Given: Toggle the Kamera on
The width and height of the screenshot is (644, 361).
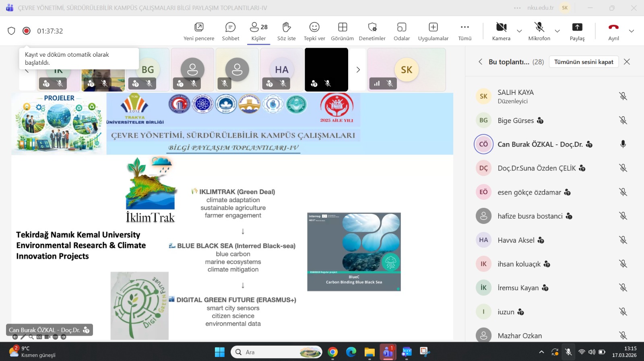Looking at the screenshot, I should pyautogui.click(x=501, y=31).
